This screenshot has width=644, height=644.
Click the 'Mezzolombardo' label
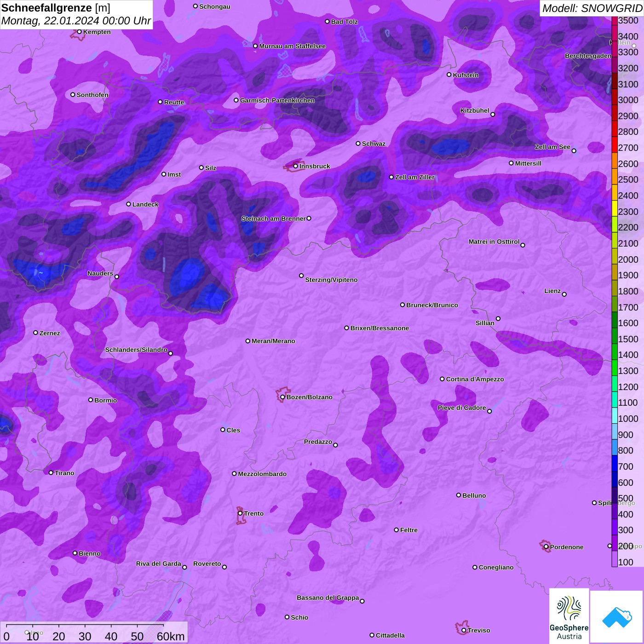point(262,474)
